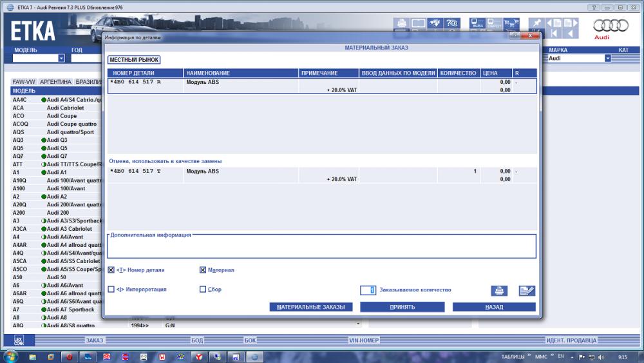
Task: Open the shopping carts icon
Action: 511,23
